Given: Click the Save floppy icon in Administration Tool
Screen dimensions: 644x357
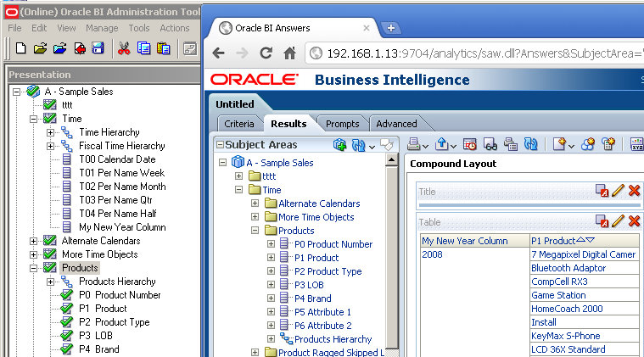Looking at the screenshot, I should point(98,48).
